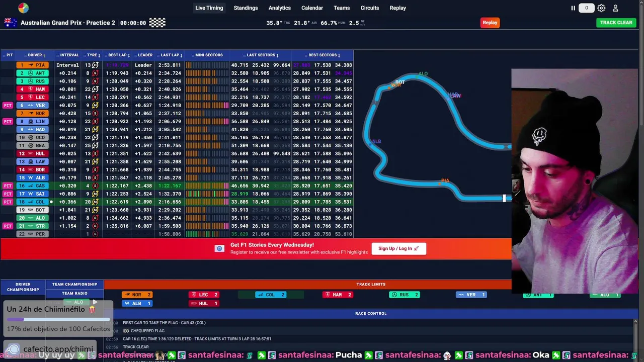
Task: Sort table by Best Lap column
Action: tap(119, 55)
